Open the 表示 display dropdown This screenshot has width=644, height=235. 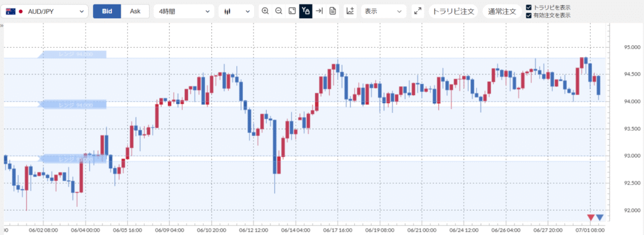384,11
